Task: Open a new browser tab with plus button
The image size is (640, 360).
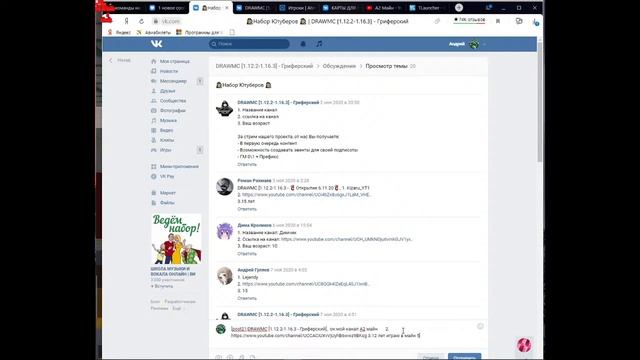Action: [x=459, y=8]
